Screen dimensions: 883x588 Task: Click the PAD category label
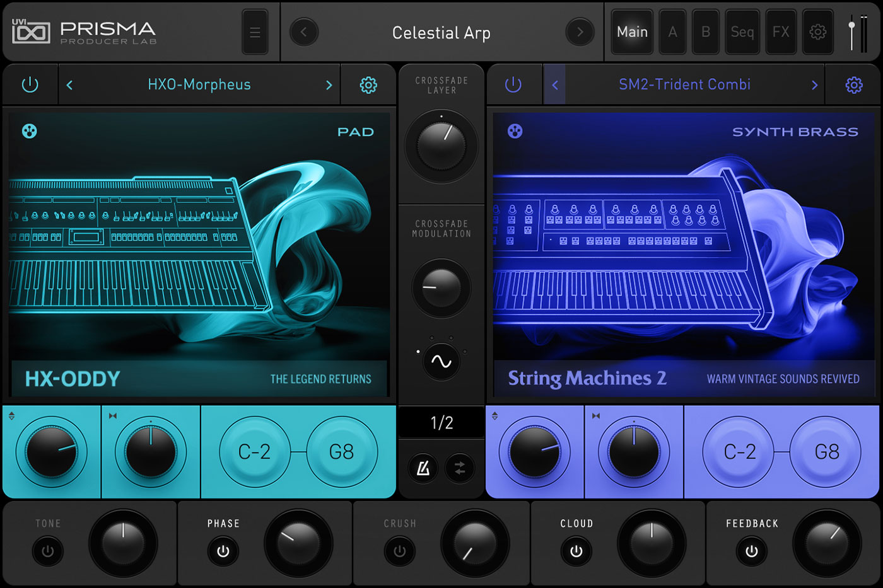point(356,132)
